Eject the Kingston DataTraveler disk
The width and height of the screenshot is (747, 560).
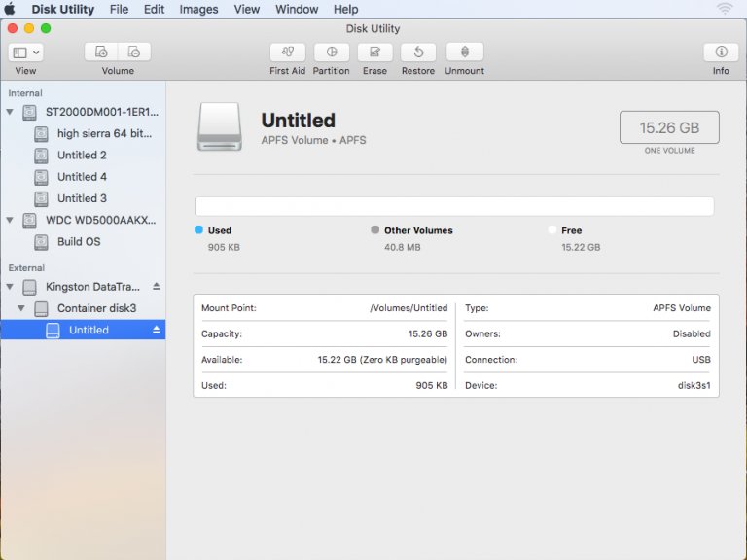pos(156,286)
